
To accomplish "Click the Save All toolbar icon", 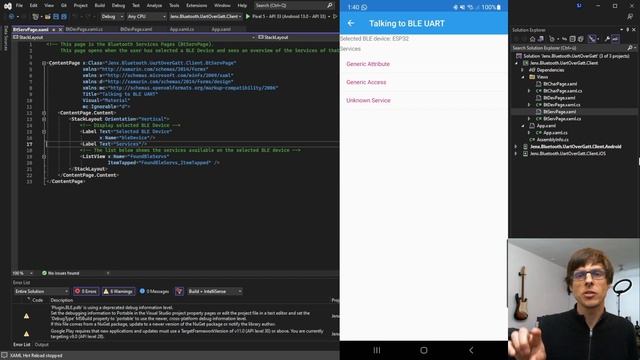I will pos(64,16).
